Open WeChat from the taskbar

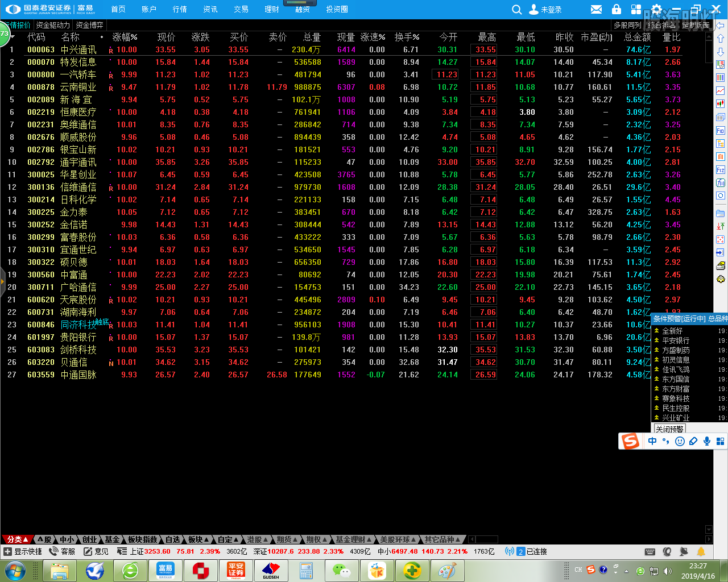pyautogui.click(x=341, y=571)
